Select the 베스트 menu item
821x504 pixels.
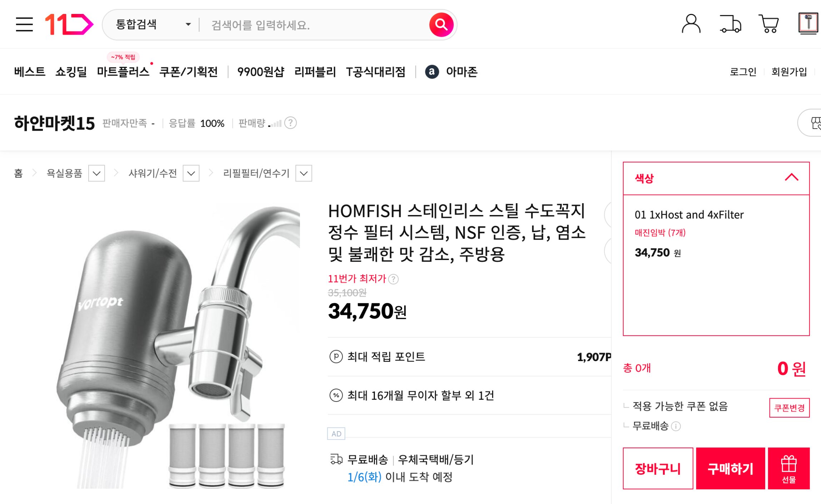pos(29,71)
